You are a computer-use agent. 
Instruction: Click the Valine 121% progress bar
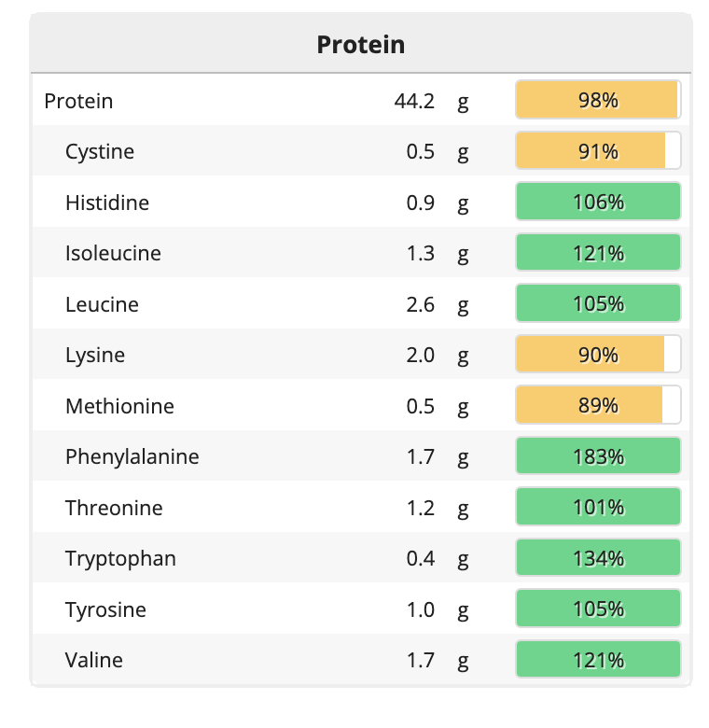(598, 660)
